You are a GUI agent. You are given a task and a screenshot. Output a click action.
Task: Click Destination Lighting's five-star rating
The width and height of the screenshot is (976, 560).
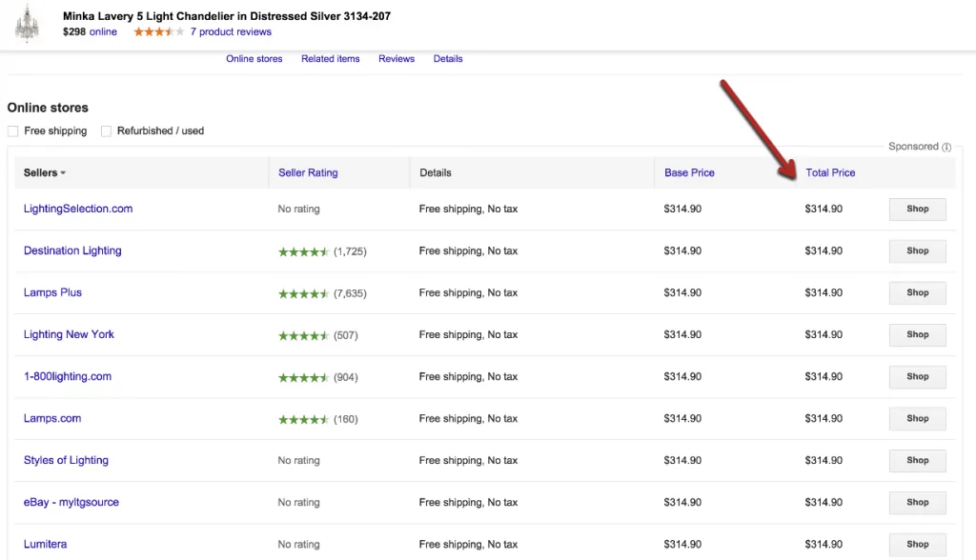coord(305,250)
